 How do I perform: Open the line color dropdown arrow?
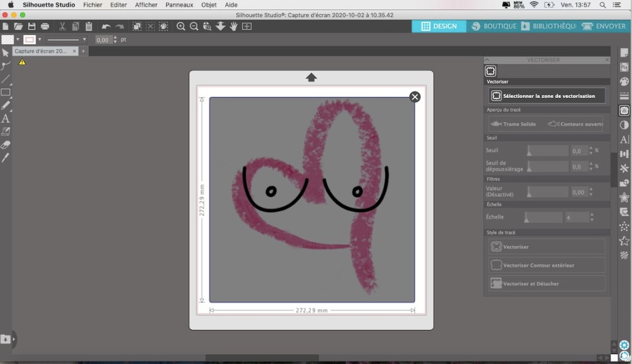pos(39,39)
